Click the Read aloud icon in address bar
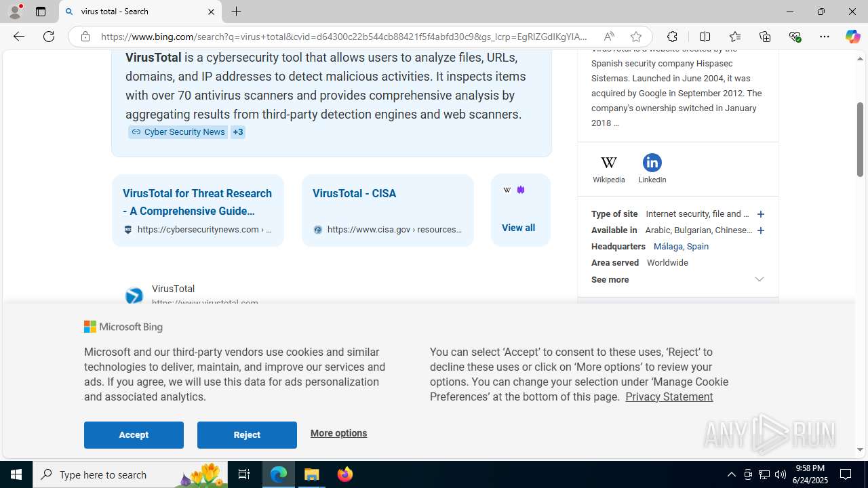The width and height of the screenshot is (868, 488). pyautogui.click(x=609, y=37)
